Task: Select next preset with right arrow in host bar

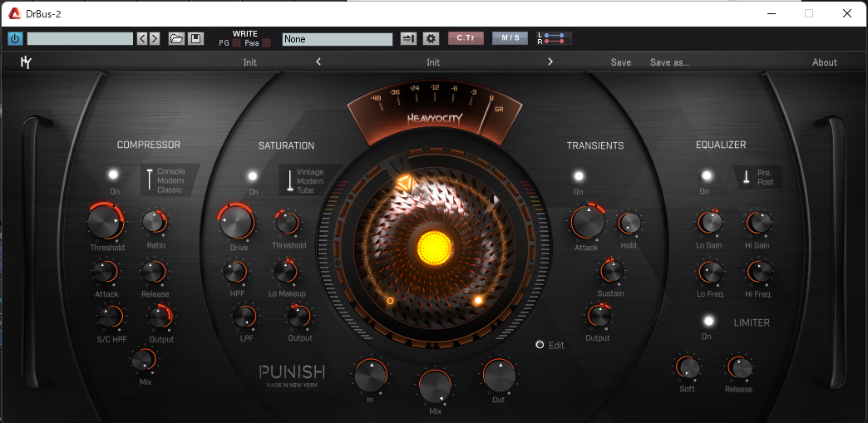Action: (155, 39)
